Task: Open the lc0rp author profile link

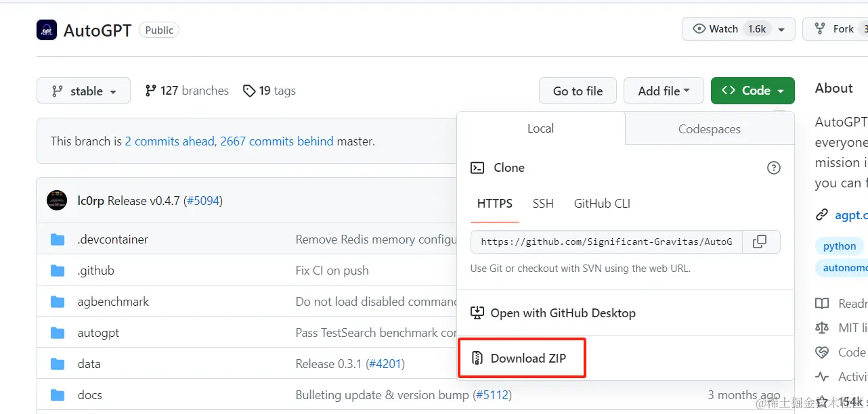Action: 91,201
